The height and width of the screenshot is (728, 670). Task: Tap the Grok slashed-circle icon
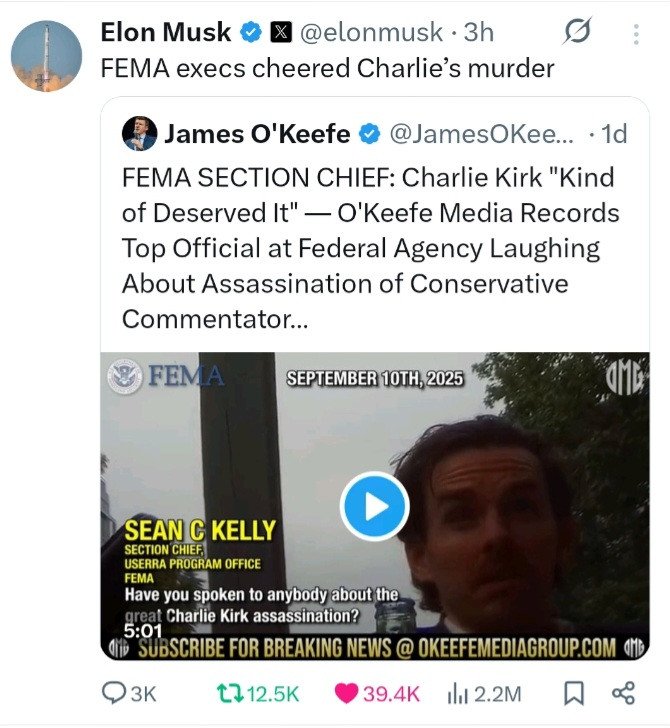[x=577, y=33]
